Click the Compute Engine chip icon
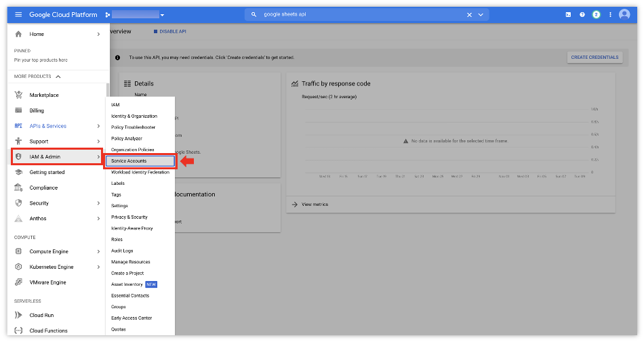Viewport: 644px width, 342px height. 18,251
